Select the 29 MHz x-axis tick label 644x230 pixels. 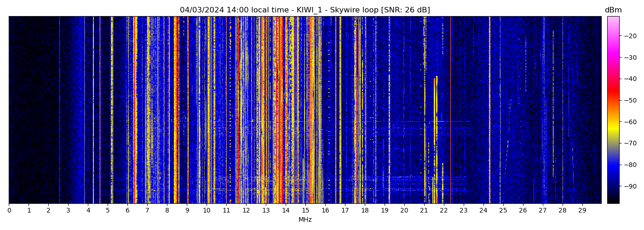click(582, 210)
